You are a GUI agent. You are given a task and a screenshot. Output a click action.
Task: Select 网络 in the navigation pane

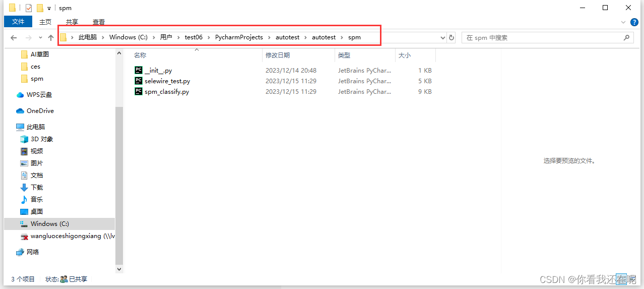point(33,252)
